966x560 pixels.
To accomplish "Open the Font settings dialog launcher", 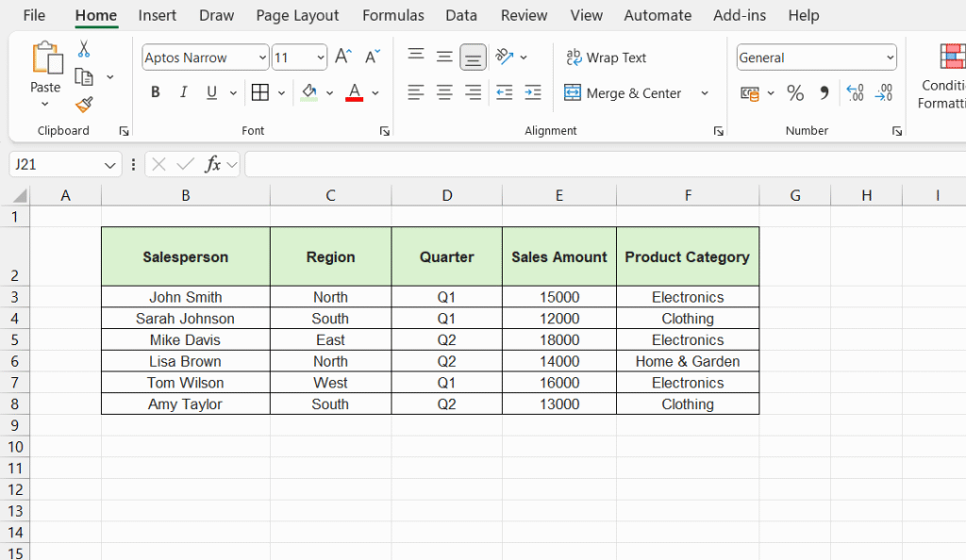I will 384,131.
